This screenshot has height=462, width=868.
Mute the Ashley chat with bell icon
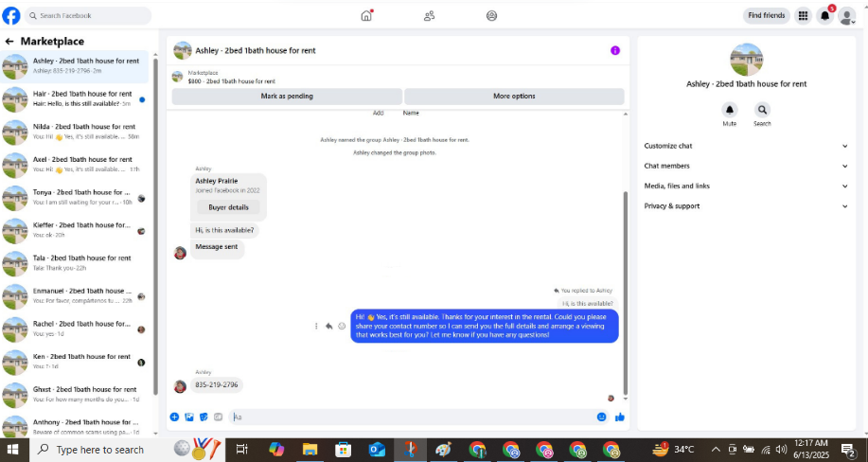(730, 110)
